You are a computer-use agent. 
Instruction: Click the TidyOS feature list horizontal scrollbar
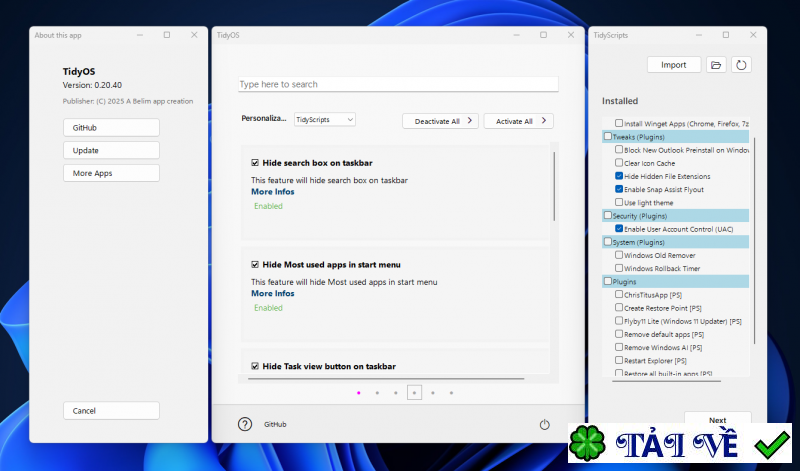pyautogui.click(x=386, y=379)
